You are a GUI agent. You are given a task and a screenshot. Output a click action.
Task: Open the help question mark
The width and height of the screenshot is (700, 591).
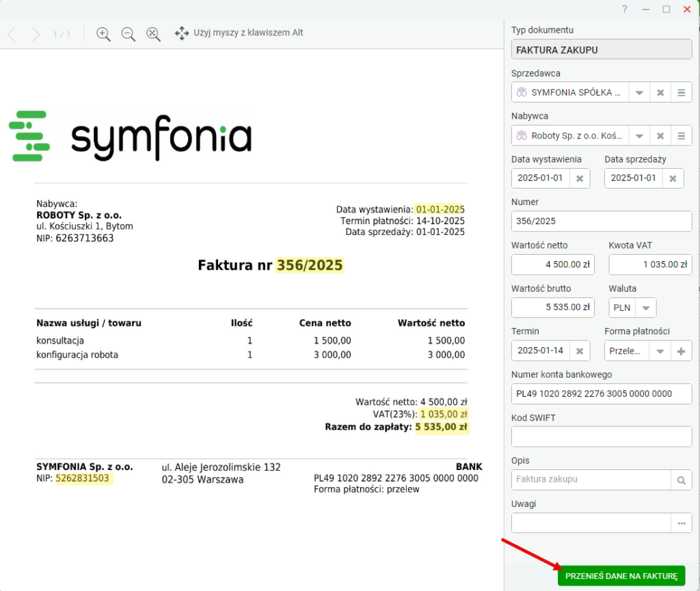pyautogui.click(x=625, y=9)
